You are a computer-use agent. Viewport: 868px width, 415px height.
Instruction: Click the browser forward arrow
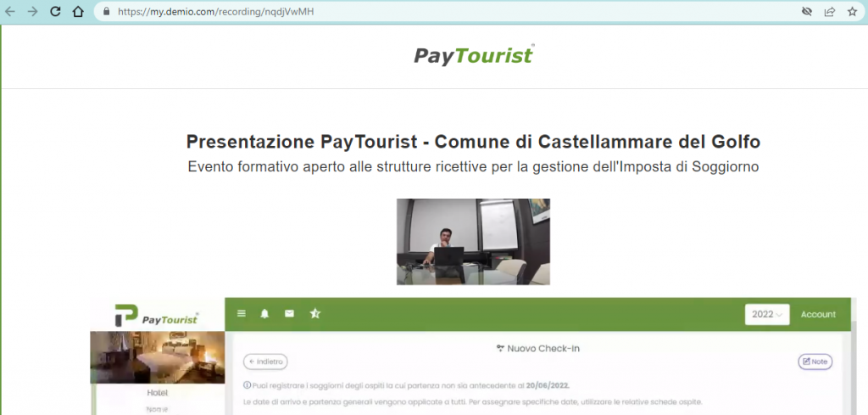pos(32,12)
